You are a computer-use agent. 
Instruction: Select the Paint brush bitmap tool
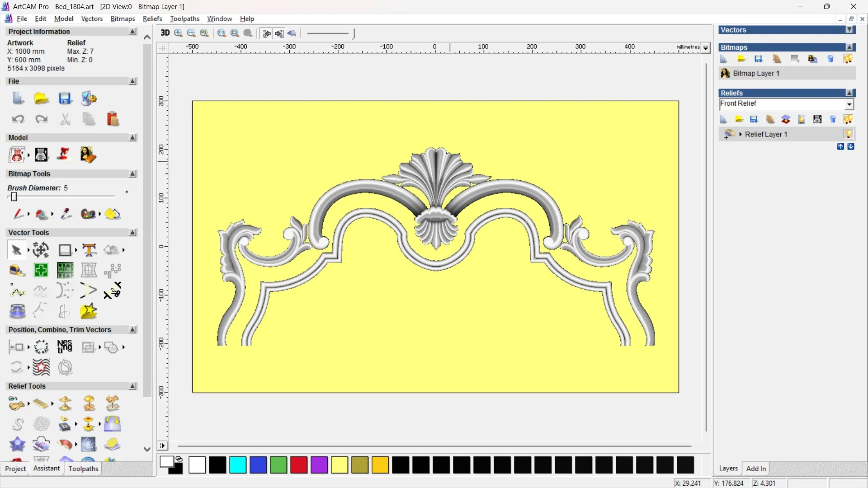18,214
